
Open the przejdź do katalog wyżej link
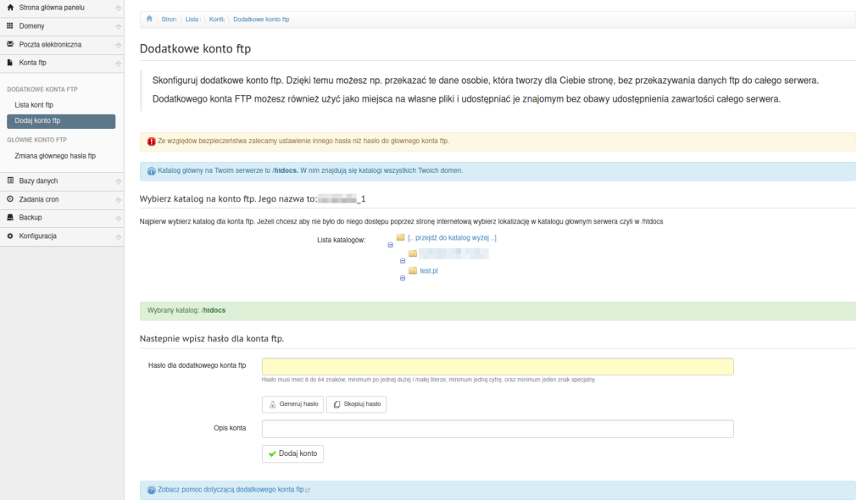coord(452,238)
